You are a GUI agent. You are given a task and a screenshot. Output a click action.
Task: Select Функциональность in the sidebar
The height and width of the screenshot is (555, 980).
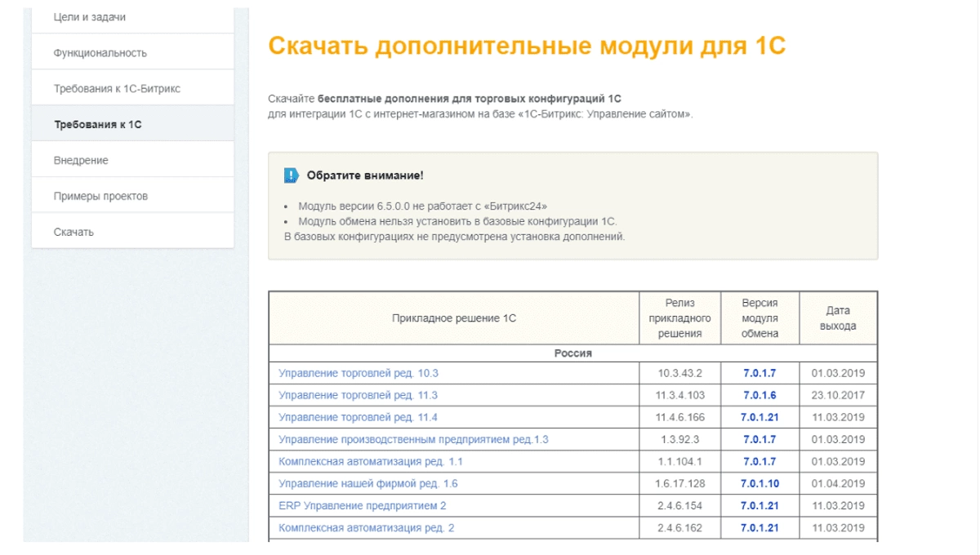pos(132,53)
